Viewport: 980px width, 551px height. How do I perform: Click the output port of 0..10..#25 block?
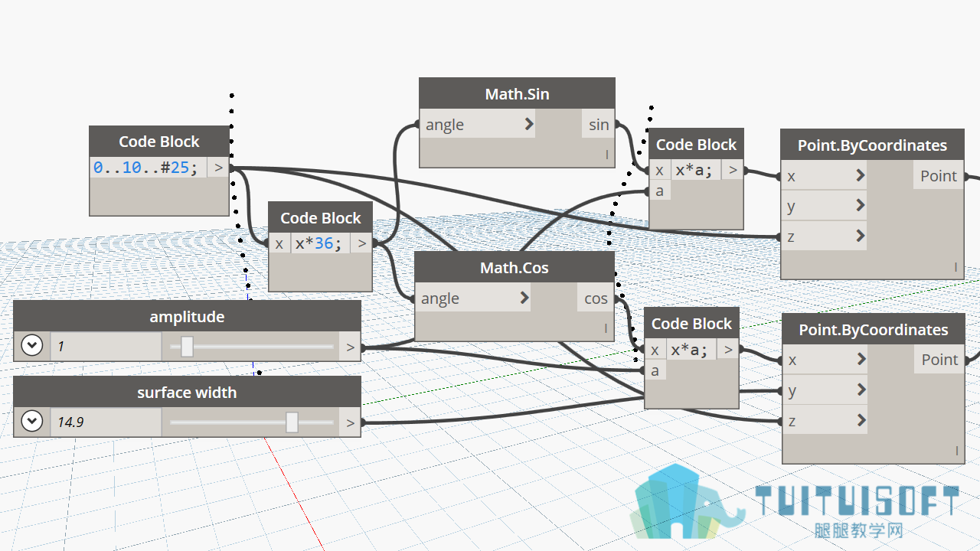218,168
